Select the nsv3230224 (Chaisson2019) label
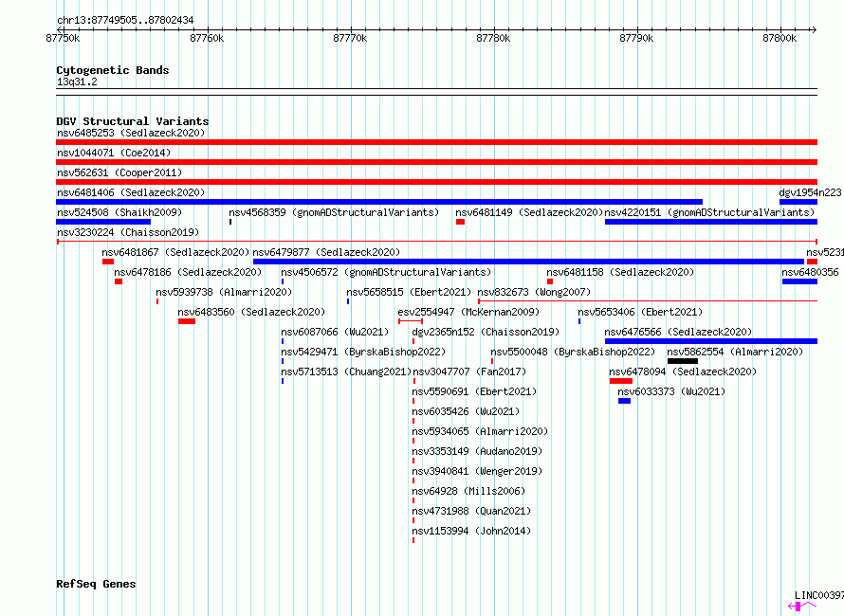844x616 pixels. [x=128, y=232]
